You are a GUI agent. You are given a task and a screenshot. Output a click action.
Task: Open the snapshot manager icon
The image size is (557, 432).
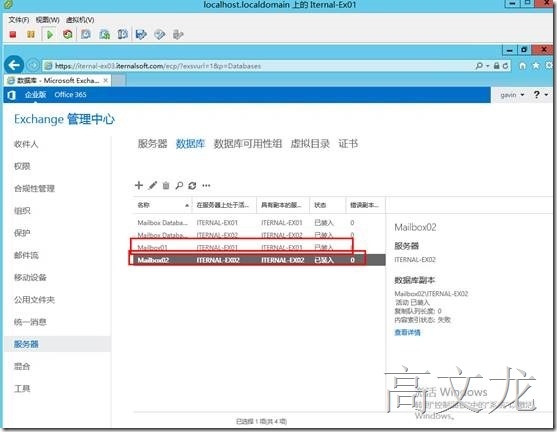coord(123,34)
